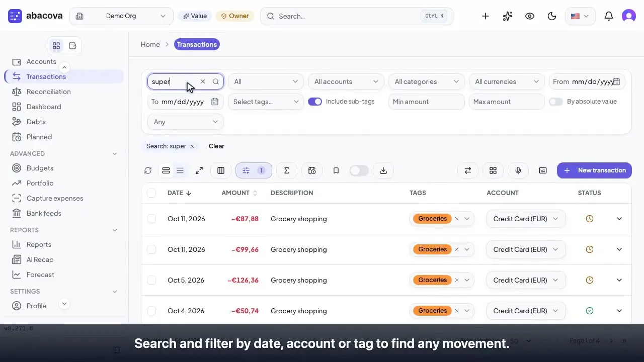This screenshot has width=644, height=362.
Task: Toggle the eye visibility icon in header
Action: point(530,16)
